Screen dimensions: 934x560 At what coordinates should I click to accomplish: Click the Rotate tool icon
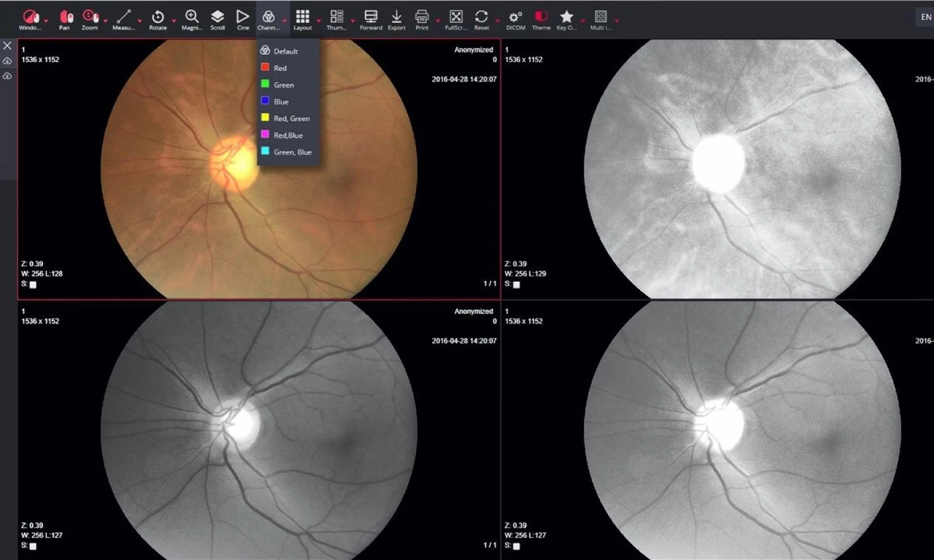tap(158, 17)
